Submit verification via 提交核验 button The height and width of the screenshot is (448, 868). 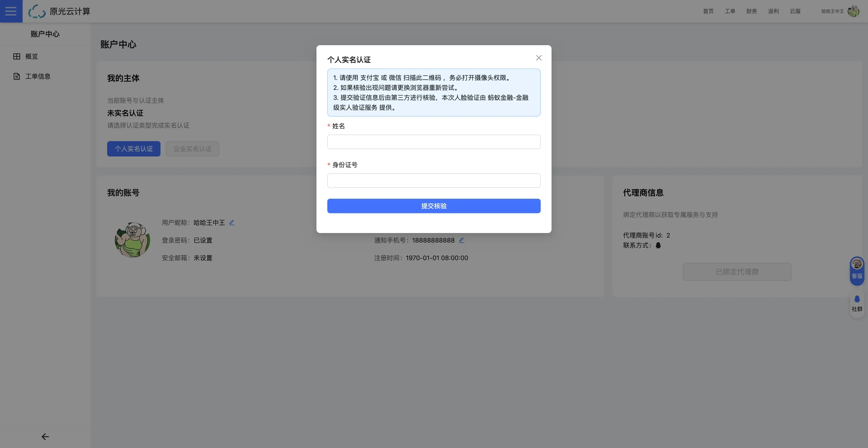[x=434, y=206]
